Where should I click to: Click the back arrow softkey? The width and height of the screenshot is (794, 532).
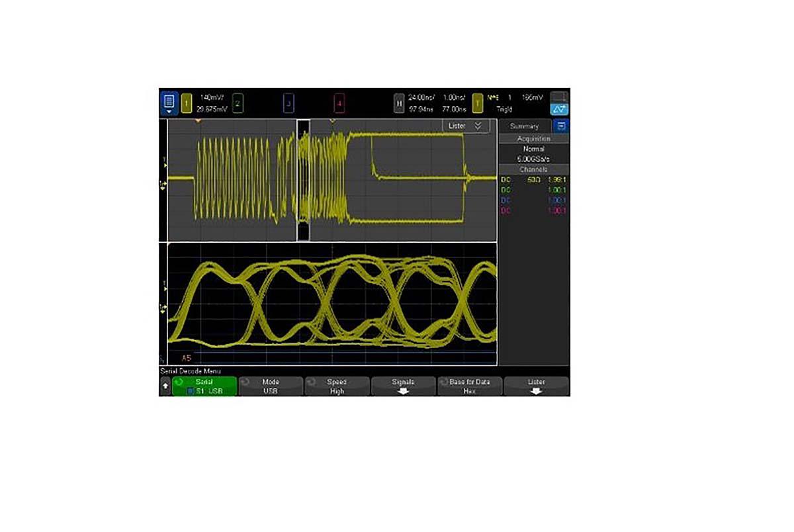(165, 386)
